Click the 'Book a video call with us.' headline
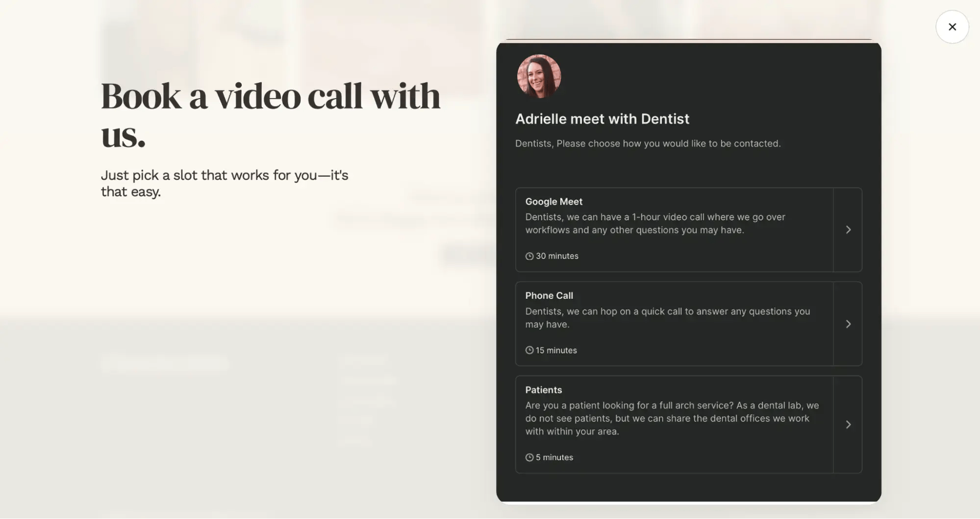980x519 pixels. pos(271,115)
